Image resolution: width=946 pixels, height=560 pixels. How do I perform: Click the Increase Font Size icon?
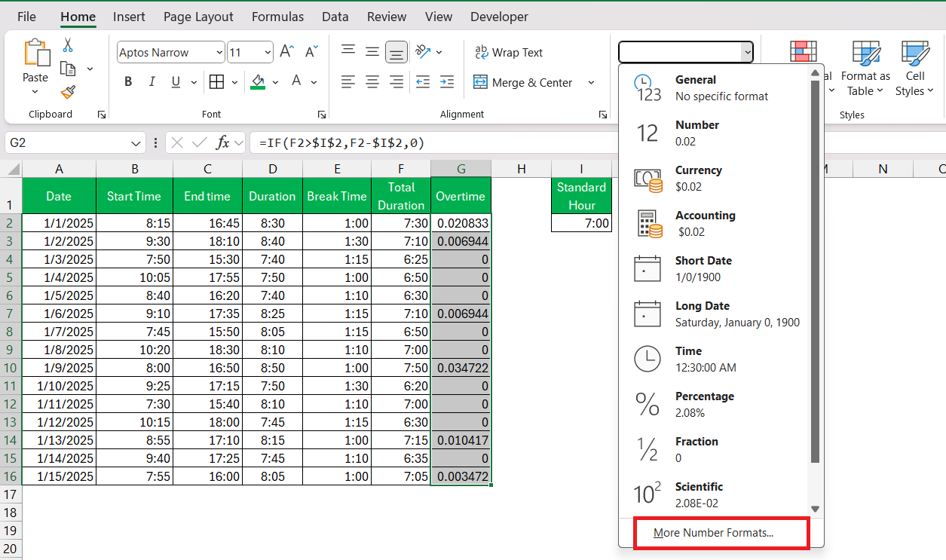(x=286, y=52)
